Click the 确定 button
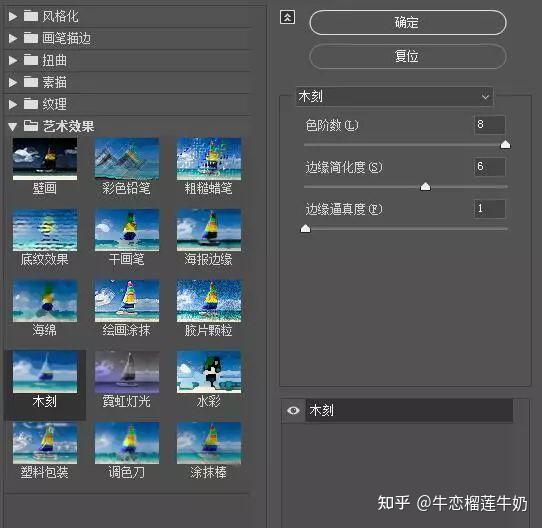This screenshot has width=542, height=528. click(408, 23)
